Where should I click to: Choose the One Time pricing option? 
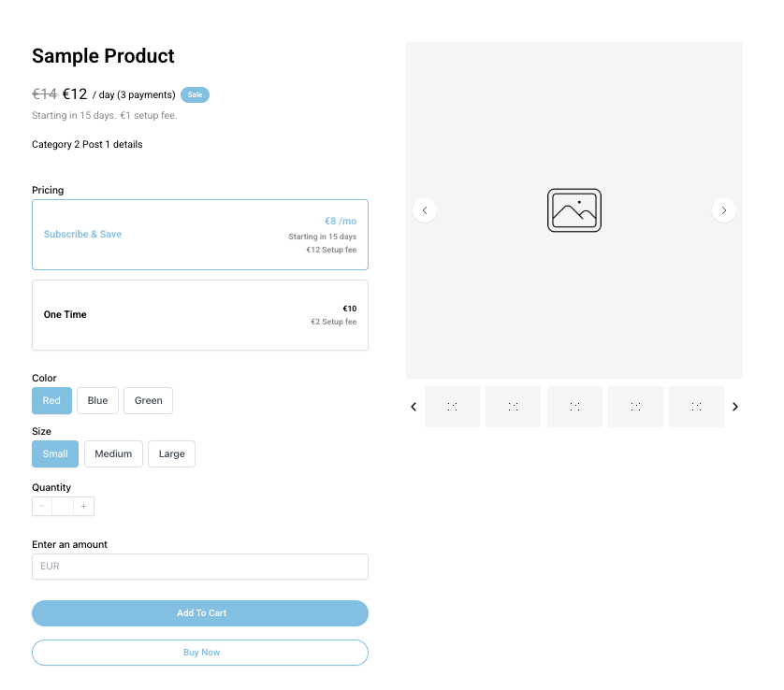click(x=200, y=315)
